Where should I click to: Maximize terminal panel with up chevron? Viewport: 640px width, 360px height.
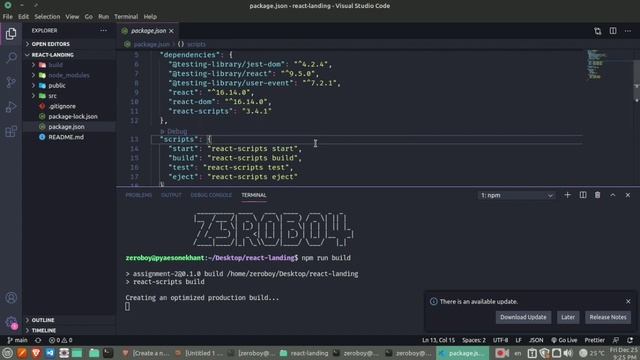(613, 195)
